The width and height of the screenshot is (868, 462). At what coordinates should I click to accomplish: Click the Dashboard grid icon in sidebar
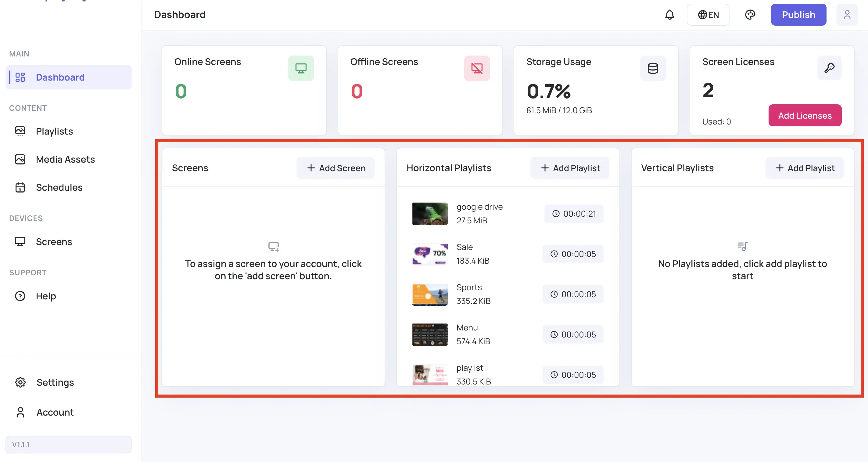point(20,77)
